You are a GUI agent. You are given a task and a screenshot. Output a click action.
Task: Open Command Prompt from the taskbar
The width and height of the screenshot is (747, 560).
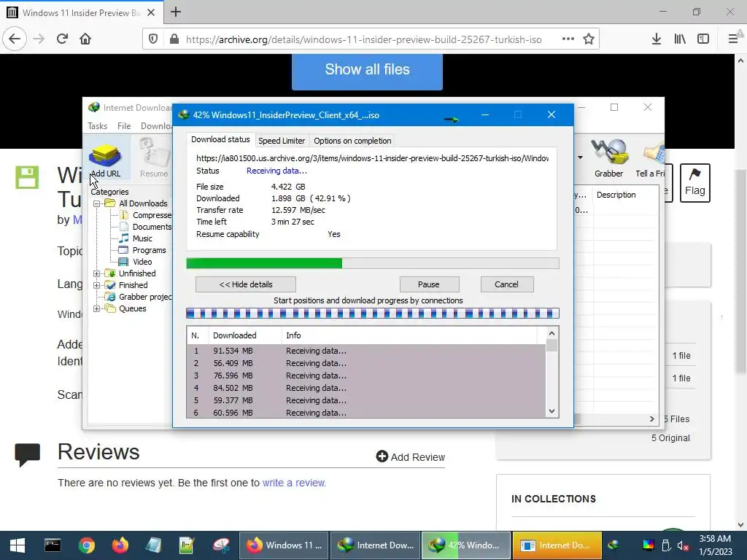click(53, 545)
